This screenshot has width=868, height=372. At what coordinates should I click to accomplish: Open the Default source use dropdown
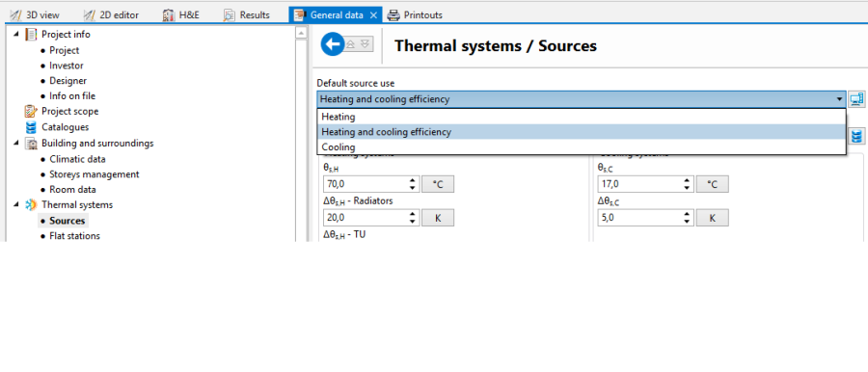[582, 99]
